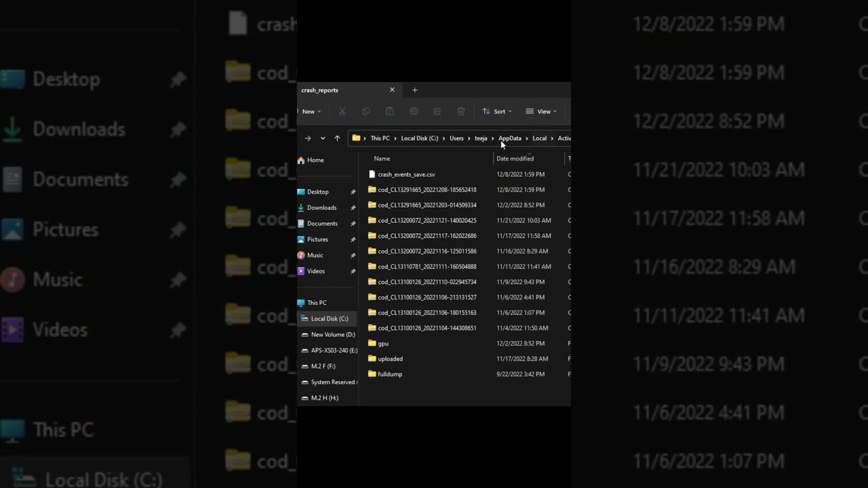The width and height of the screenshot is (868, 488).
Task: Open the View dropdown menu
Action: click(x=541, y=111)
